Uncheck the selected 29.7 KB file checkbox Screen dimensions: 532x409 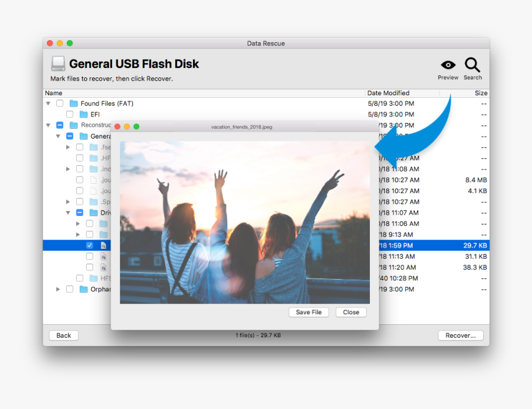click(x=90, y=246)
